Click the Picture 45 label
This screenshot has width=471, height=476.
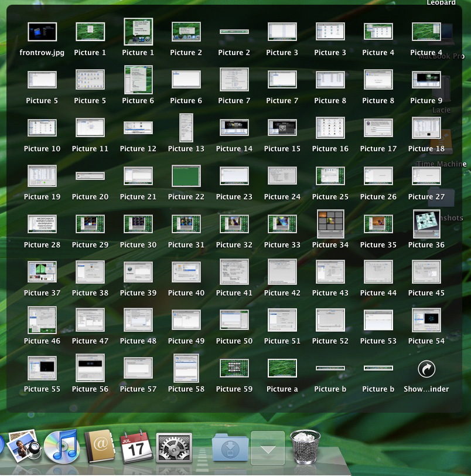click(426, 293)
